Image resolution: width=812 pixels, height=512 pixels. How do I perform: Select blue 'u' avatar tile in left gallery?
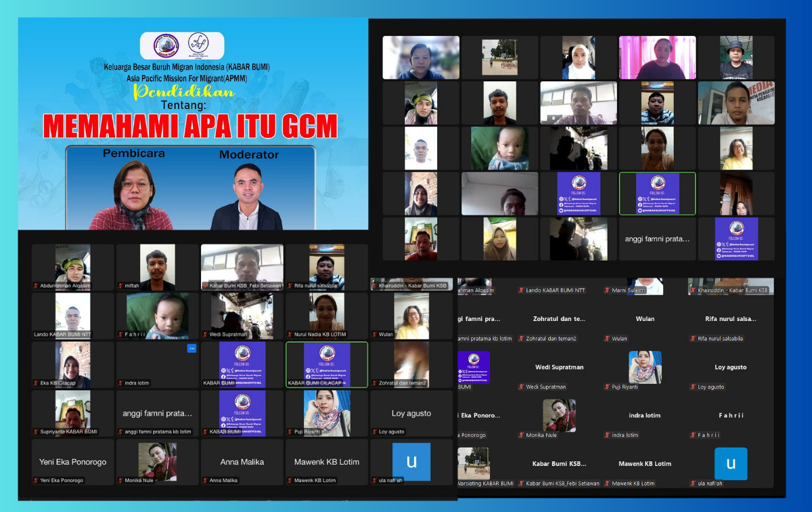pyautogui.click(x=411, y=461)
